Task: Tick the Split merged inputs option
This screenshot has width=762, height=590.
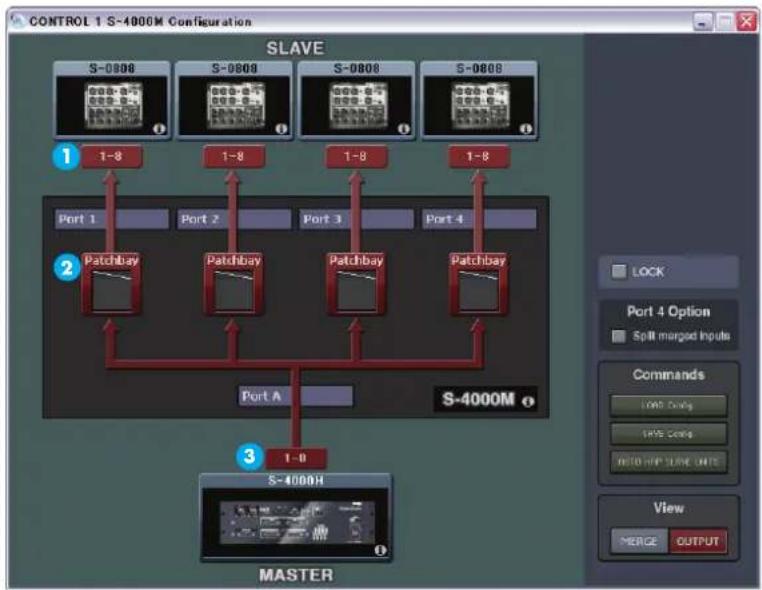Action: [618, 336]
